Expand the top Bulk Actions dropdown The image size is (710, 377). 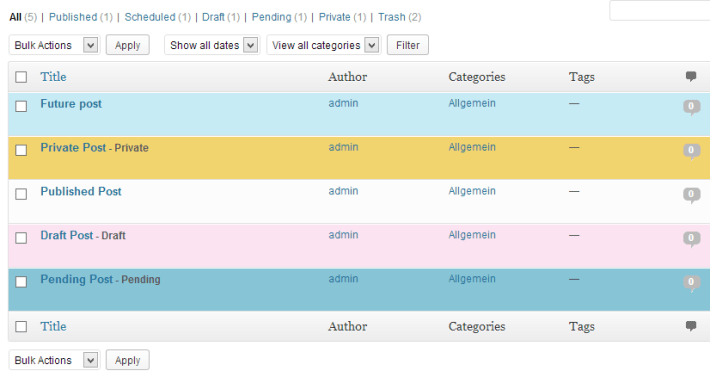pyautogui.click(x=54, y=45)
